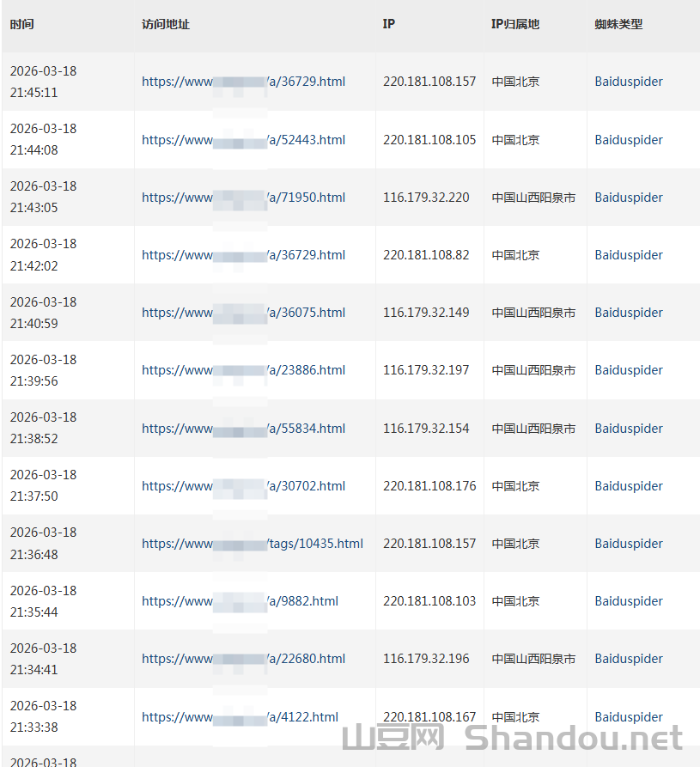Visit the /a/55834.html URL

click(243, 429)
